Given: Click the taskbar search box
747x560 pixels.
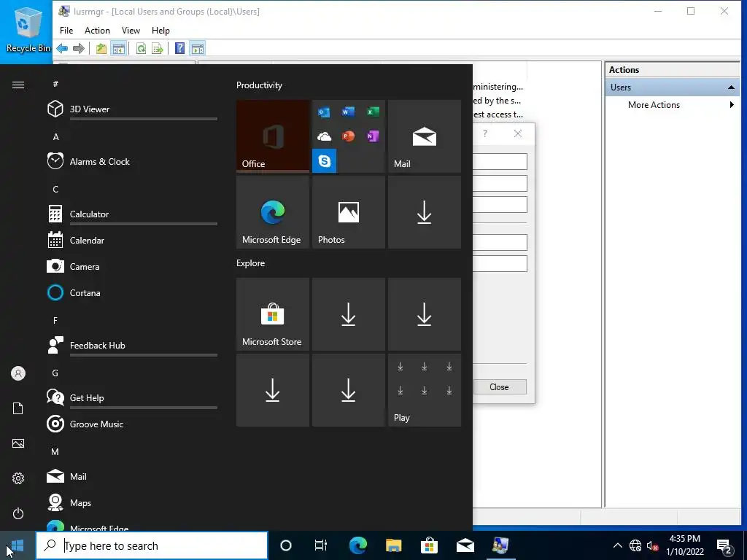Looking at the screenshot, I should 152,545.
